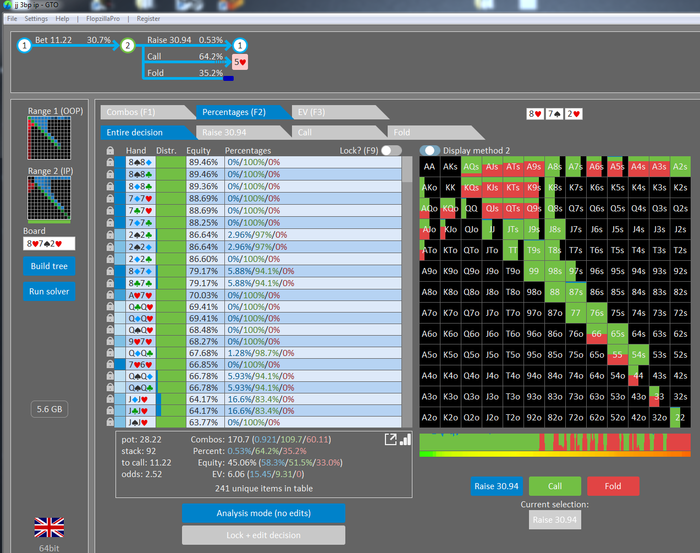Click lock icon in the Hand column header
Image resolution: width=700 pixels, height=553 pixels.
point(110,150)
